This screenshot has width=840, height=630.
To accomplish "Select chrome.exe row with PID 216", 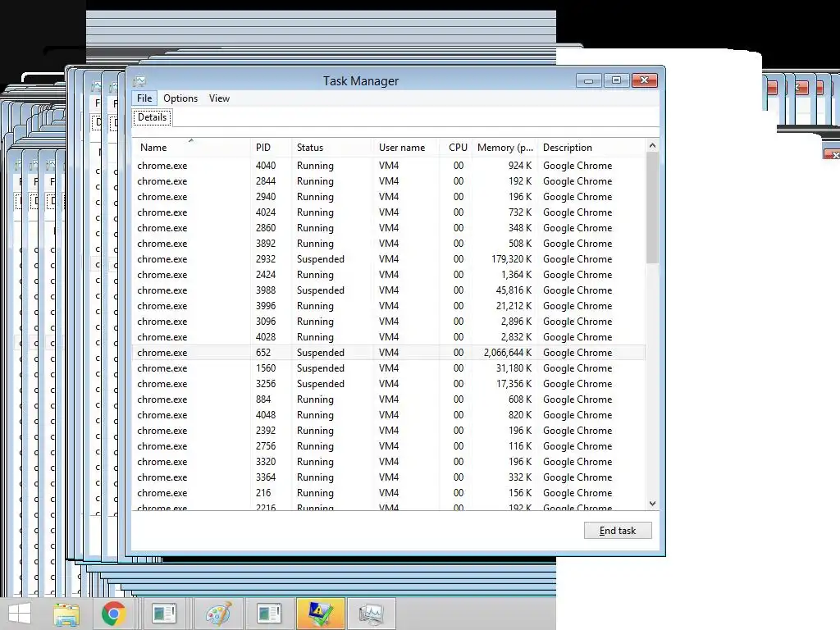I will click(388, 493).
